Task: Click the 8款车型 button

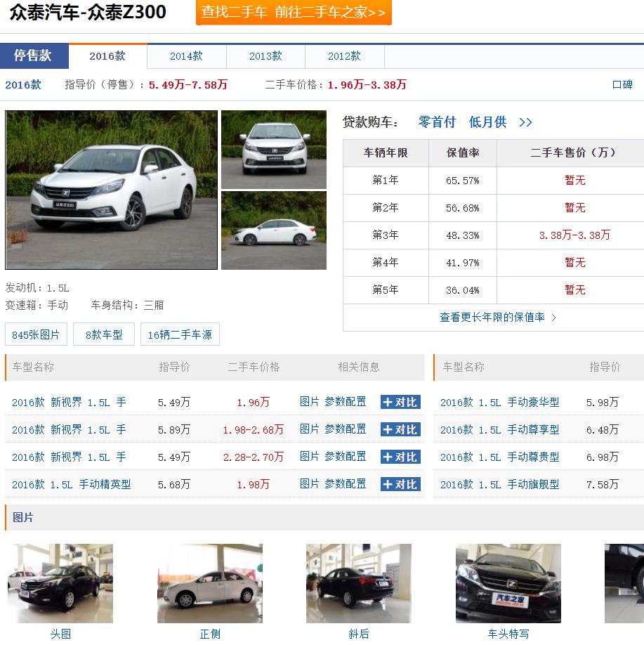Action: (x=103, y=334)
